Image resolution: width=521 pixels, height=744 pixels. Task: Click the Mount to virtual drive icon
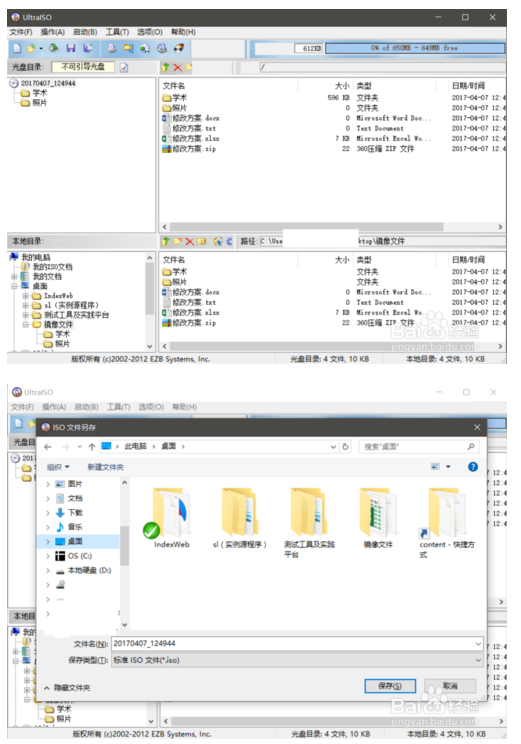[x=162, y=48]
